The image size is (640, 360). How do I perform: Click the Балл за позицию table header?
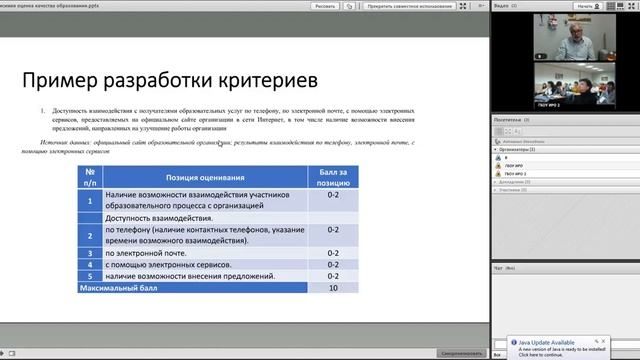(x=333, y=178)
